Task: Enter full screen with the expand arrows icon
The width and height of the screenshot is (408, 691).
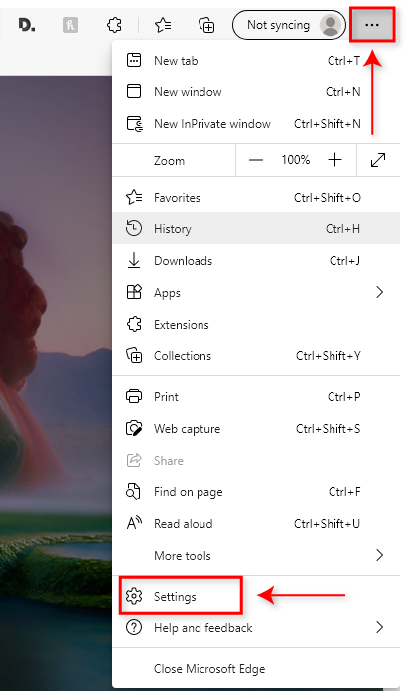Action: pos(378,160)
